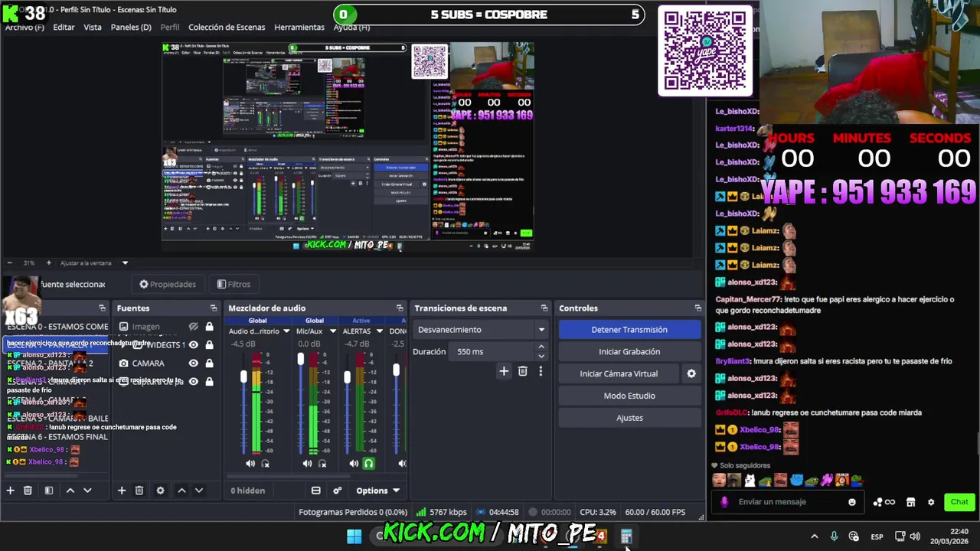Open emoji picker in chat message box

852,502
